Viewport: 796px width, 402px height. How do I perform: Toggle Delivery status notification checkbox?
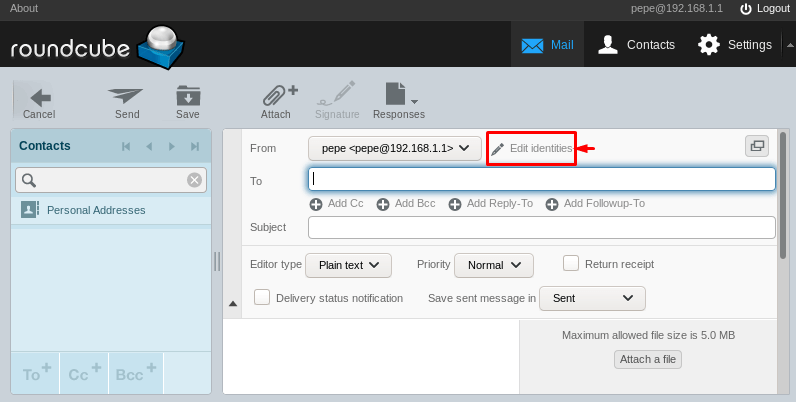262,297
